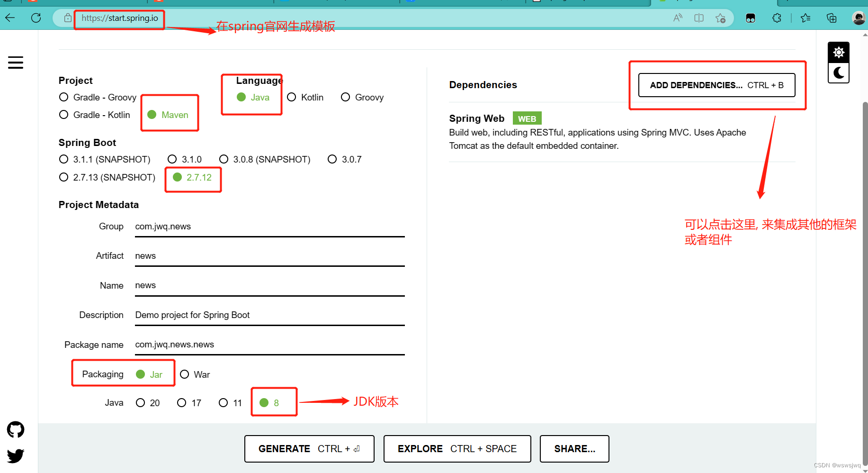This screenshot has height=473, width=868.
Task: Add page to favorites star icon
Action: click(x=720, y=18)
